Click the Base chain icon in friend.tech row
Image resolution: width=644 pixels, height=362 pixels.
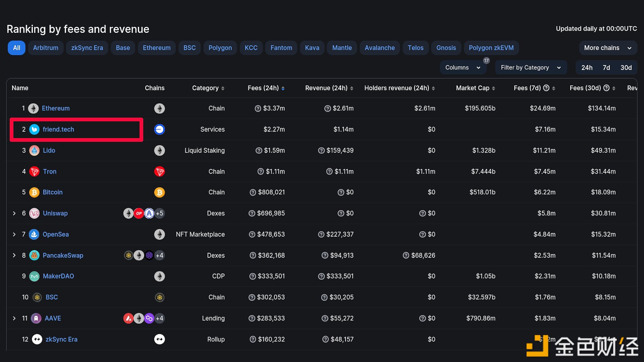coord(159,129)
